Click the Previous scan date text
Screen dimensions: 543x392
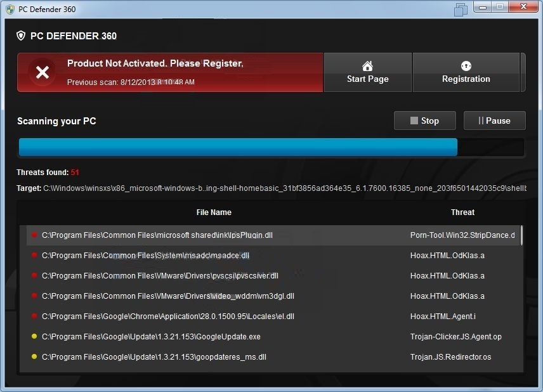click(x=131, y=82)
